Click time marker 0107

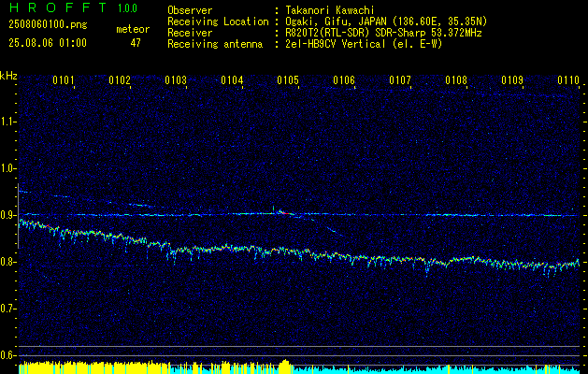400,80
